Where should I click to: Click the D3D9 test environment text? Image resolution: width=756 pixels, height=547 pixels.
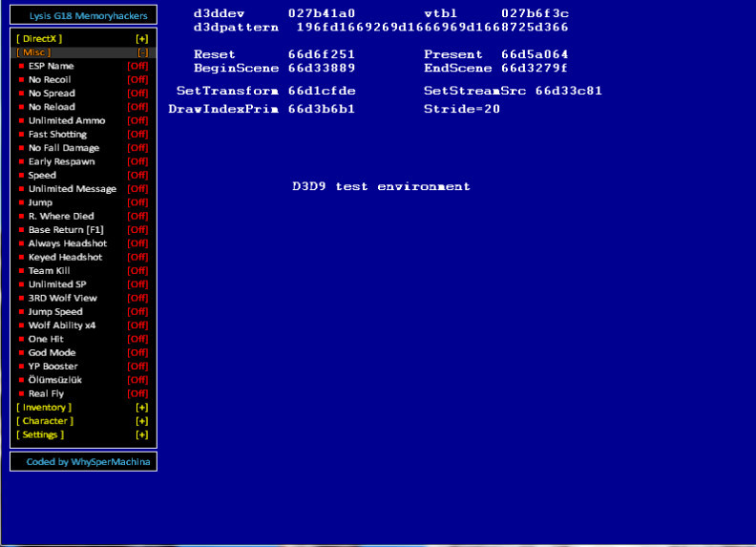click(381, 186)
